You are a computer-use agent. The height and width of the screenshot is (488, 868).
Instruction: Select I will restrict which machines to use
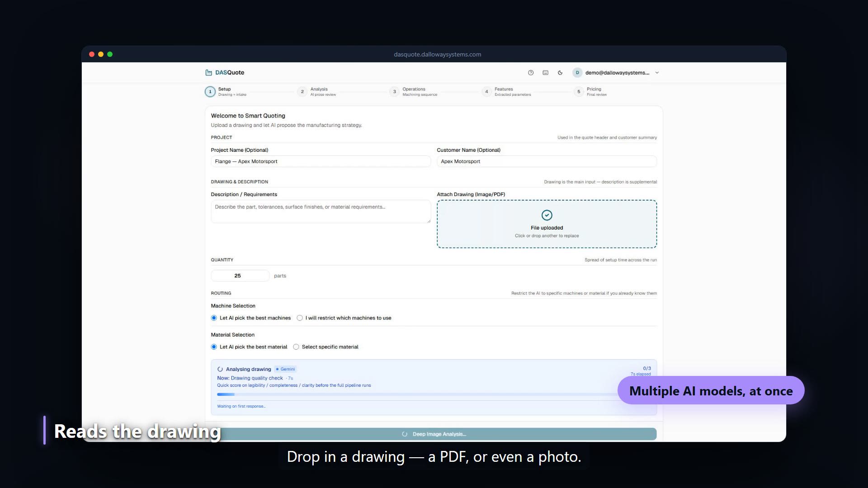[300, 318]
